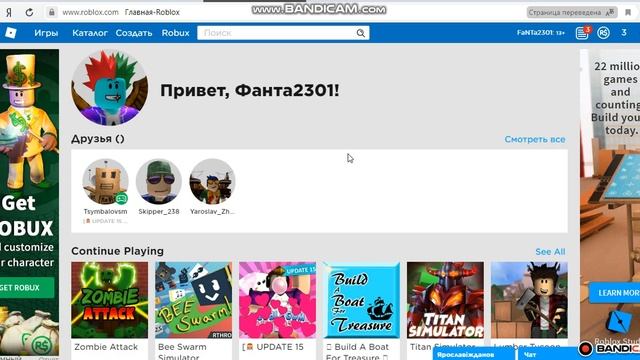Reload the page with the browser refresh icon
This screenshot has width=640, height=360.
(29, 12)
